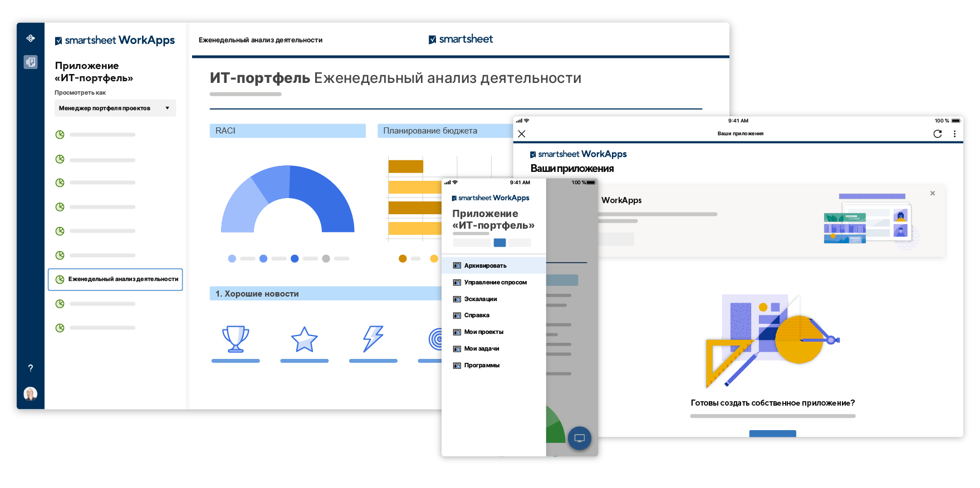
Task: Click the lightning bolt icon under good news
Action: pos(373,339)
